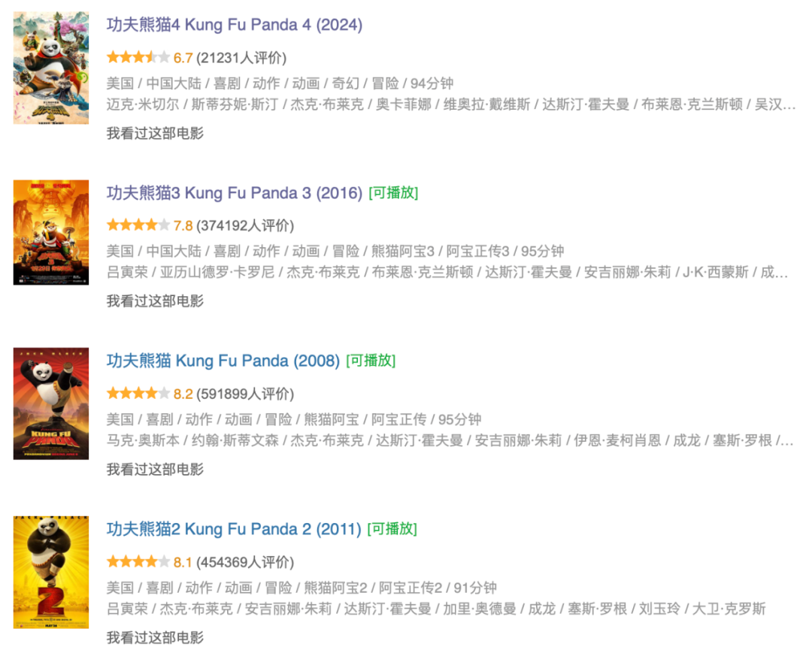
Task: Open title link 功夫熊猫3 Kung Fu Panda 3 (2016)
Action: (234, 193)
